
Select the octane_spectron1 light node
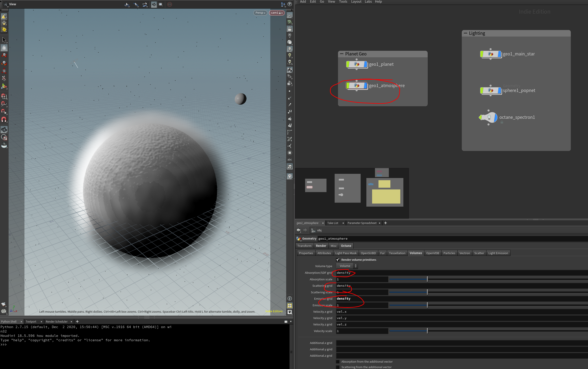tap(489, 117)
